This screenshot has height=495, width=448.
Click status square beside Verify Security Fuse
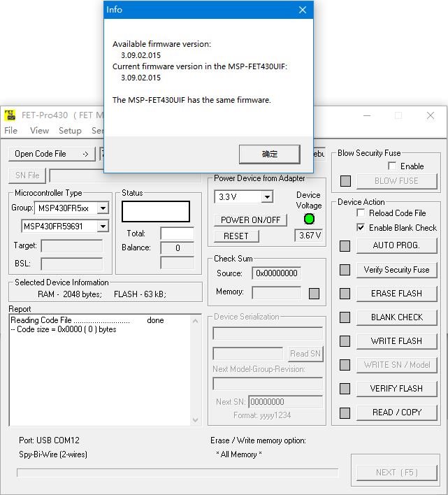click(x=345, y=270)
